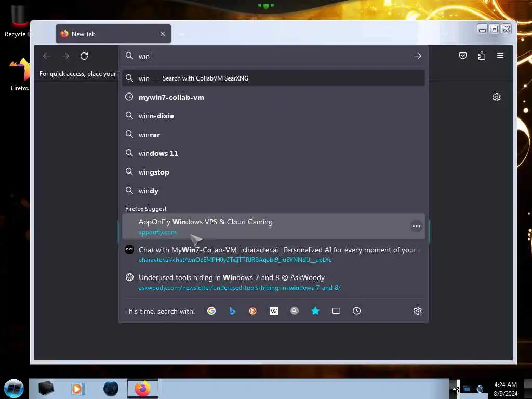Open the Extensions puzzle icon
Screen dimensions: 532x399
click(x=482, y=56)
